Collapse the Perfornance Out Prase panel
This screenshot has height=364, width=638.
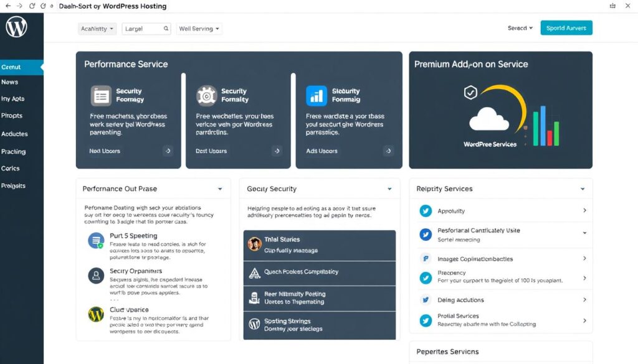coord(220,189)
